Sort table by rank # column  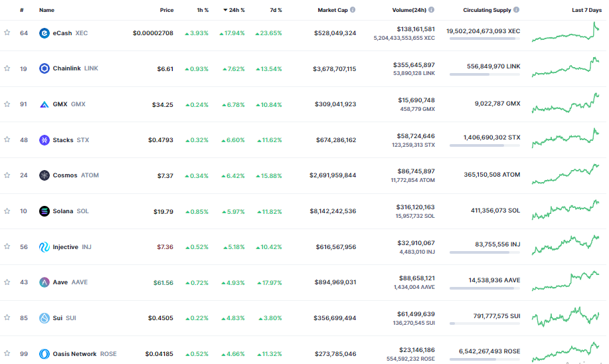tap(22, 10)
